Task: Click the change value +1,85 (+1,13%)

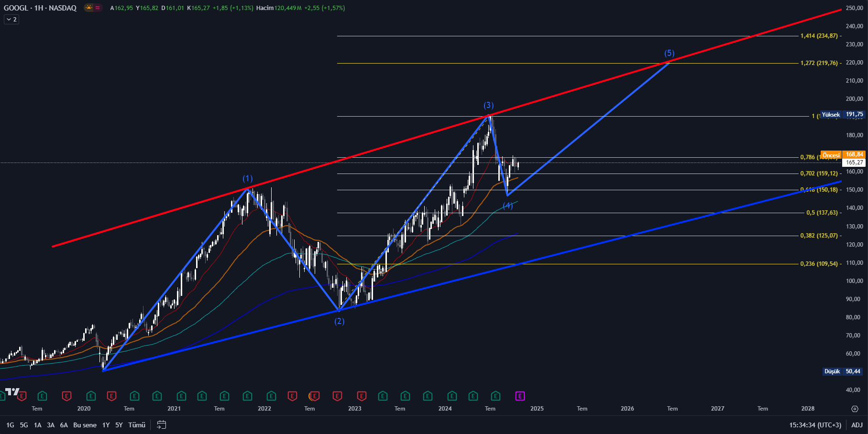Action: 233,8
